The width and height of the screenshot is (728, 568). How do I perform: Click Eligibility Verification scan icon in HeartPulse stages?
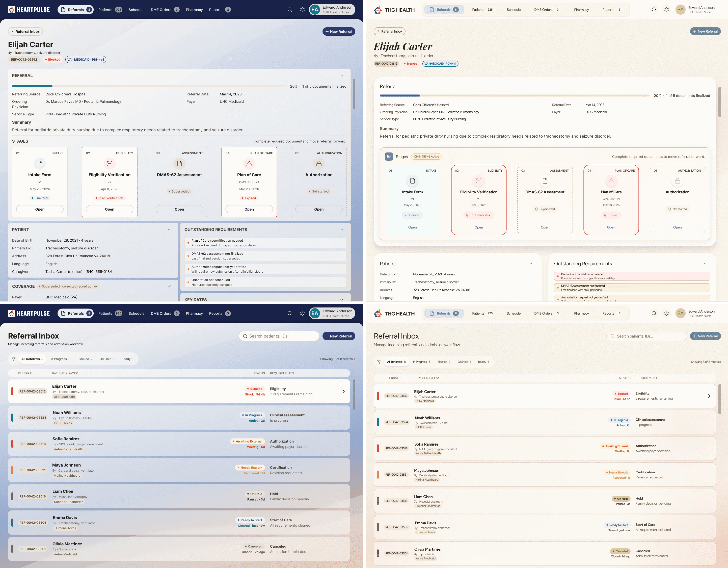[x=109, y=163]
